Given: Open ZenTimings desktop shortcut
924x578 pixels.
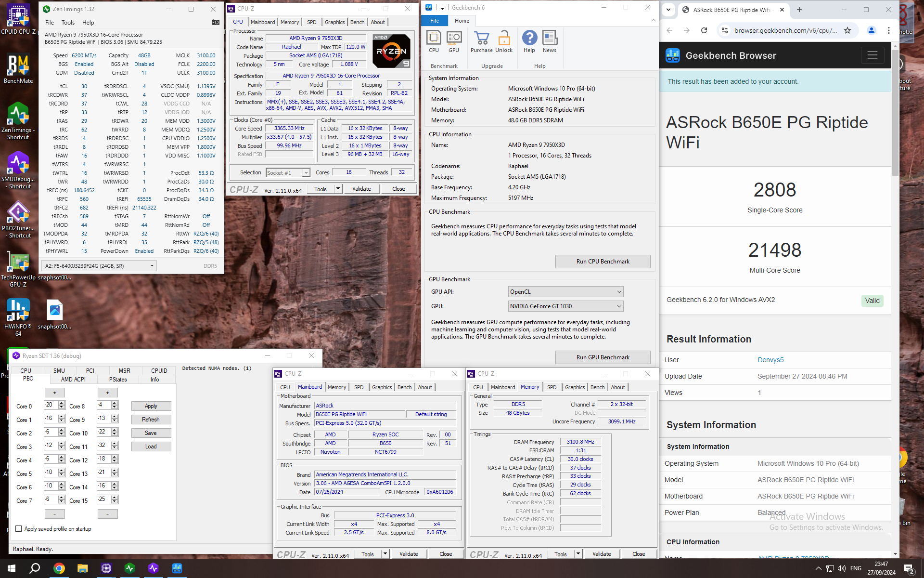Looking at the screenshot, I should pos(18,121).
